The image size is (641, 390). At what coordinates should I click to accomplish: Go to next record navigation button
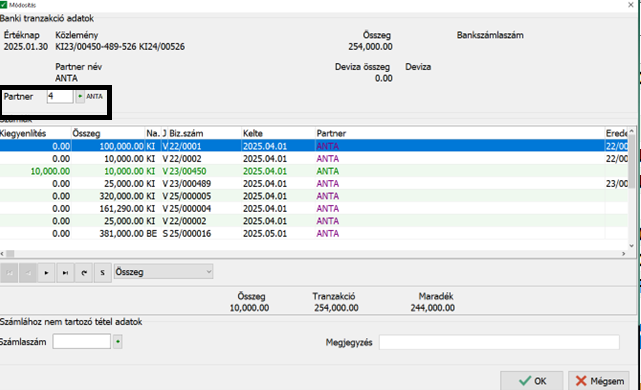(46, 273)
